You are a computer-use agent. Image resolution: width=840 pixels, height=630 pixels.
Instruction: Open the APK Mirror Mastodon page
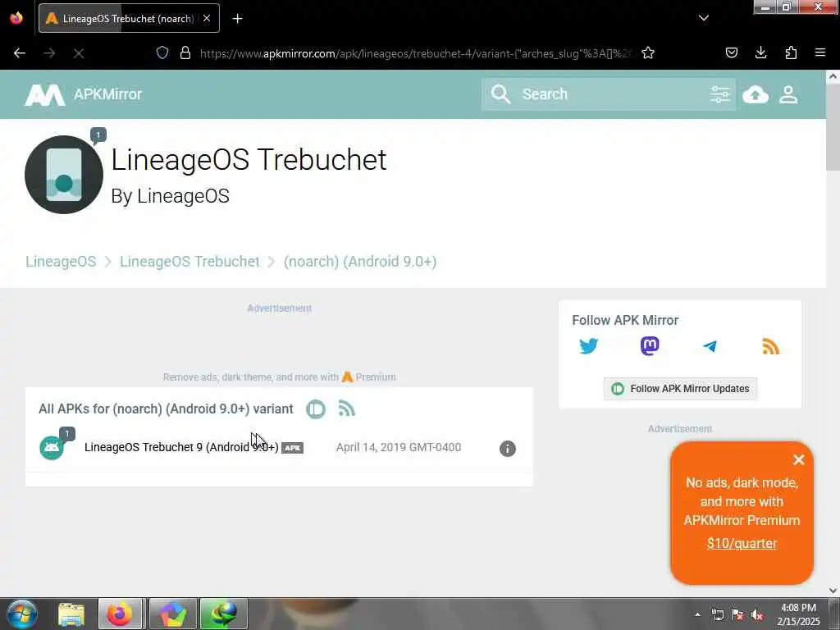click(x=650, y=346)
